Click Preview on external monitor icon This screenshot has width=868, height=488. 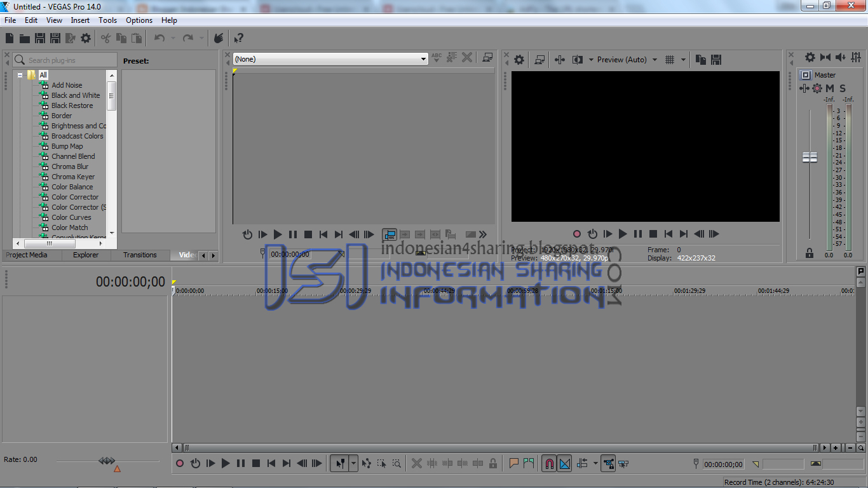coord(539,60)
